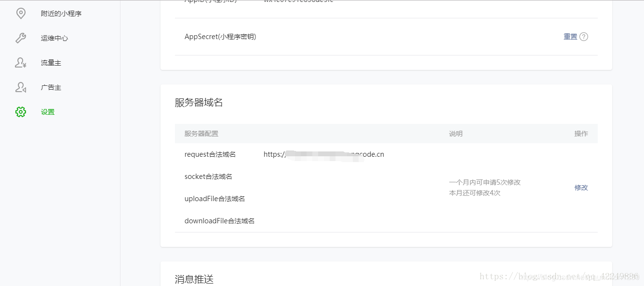Click 重置 to reset AppSecret

point(570,37)
